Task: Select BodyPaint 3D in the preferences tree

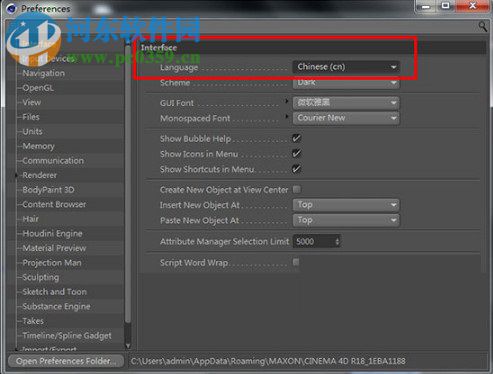Action: point(48,190)
